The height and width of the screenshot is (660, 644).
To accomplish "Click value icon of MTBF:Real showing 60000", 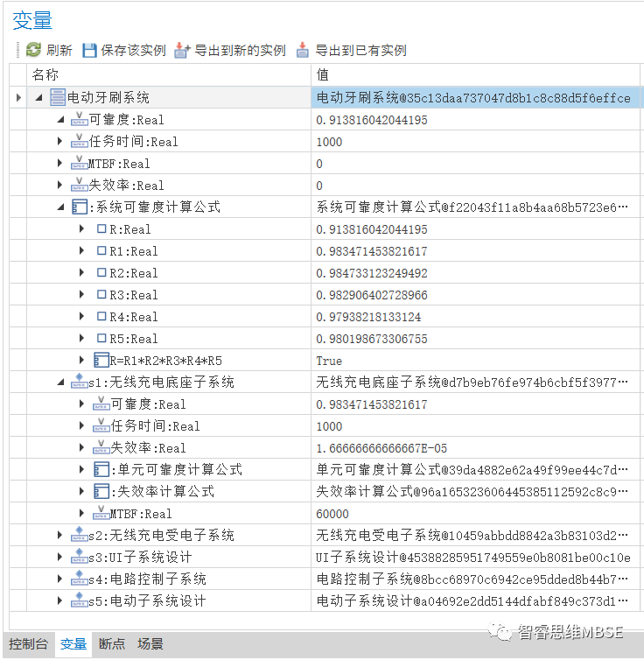I will (x=101, y=513).
